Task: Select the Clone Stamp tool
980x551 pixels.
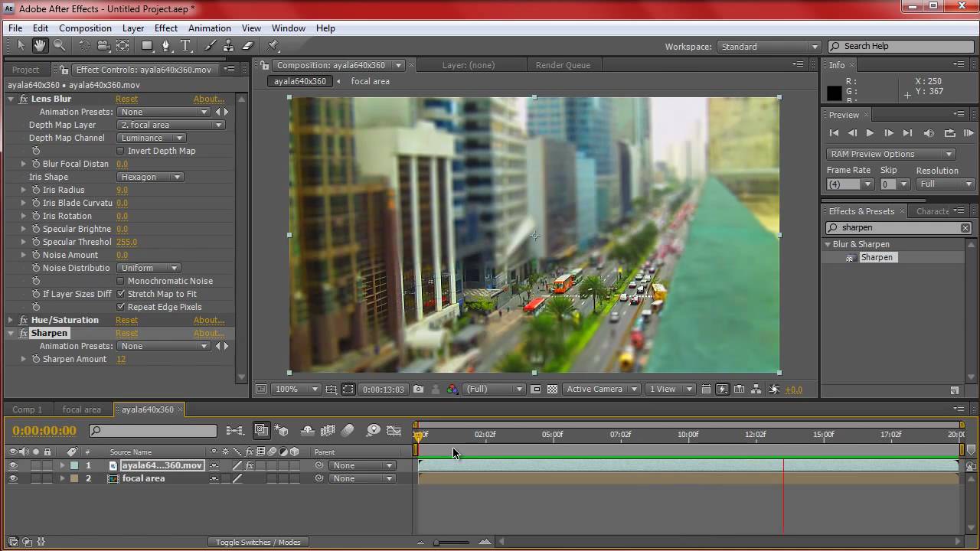Action: [x=229, y=46]
